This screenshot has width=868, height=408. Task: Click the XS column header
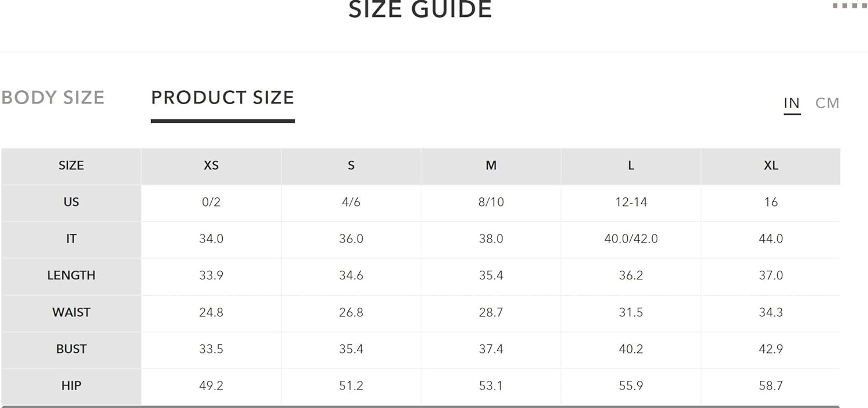[x=211, y=166]
